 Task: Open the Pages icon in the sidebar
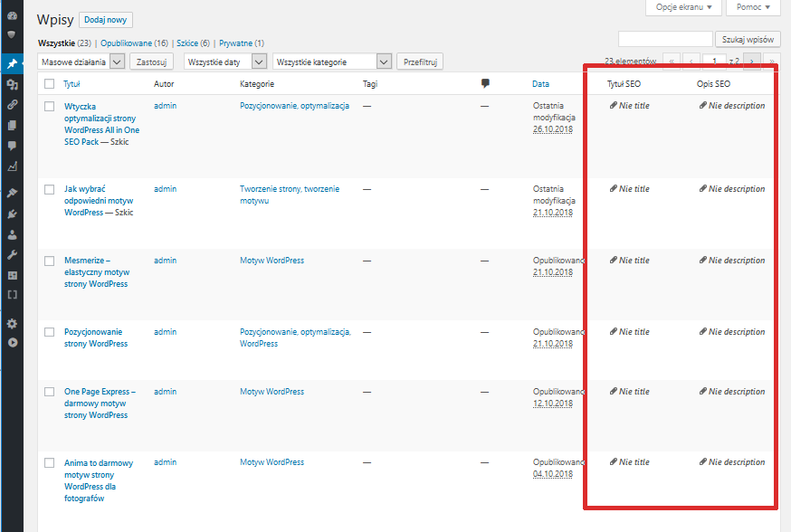[12, 125]
